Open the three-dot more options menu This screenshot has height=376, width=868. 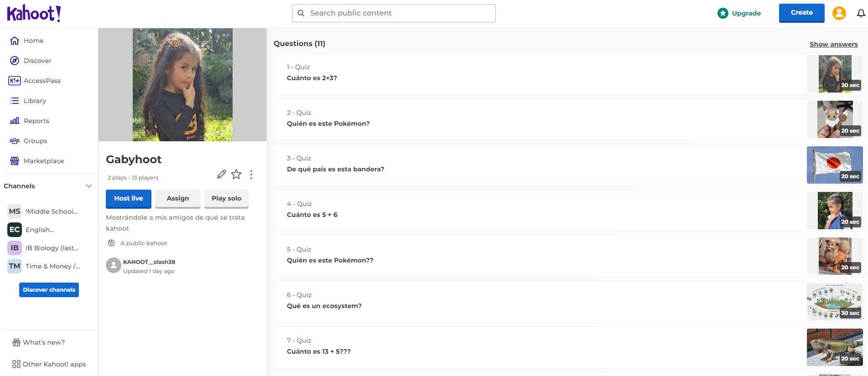(251, 175)
